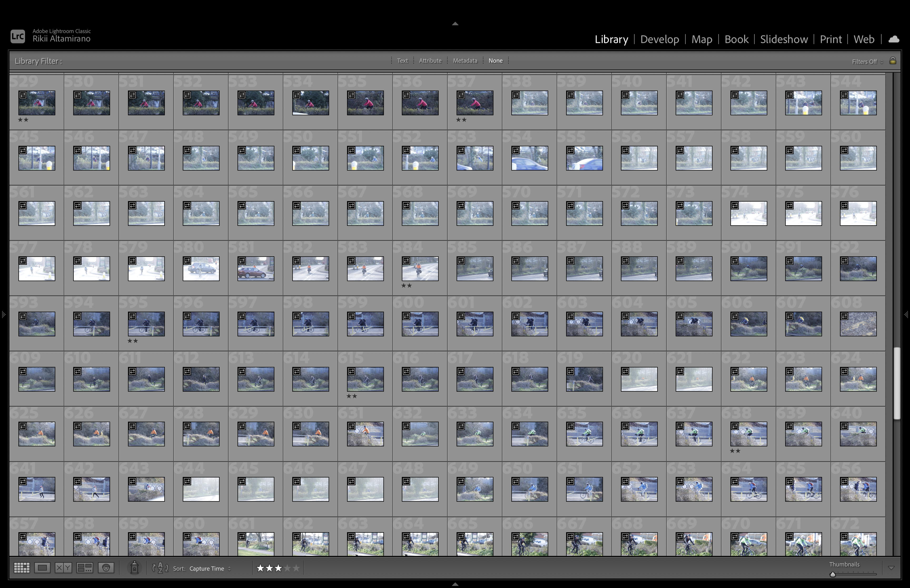Open People view face icon
This screenshot has width=910, height=588.
pyautogui.click(x=106, y=568)
